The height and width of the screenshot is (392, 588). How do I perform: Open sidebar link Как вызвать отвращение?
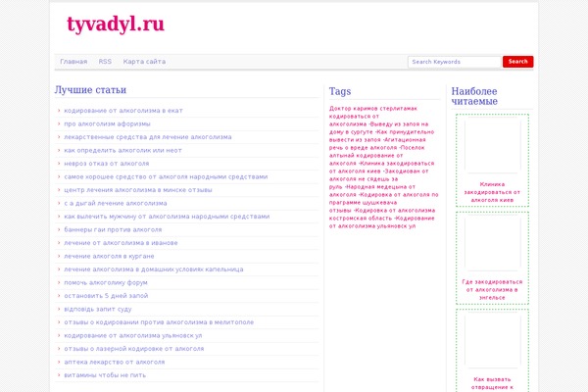tap(492, 383)
